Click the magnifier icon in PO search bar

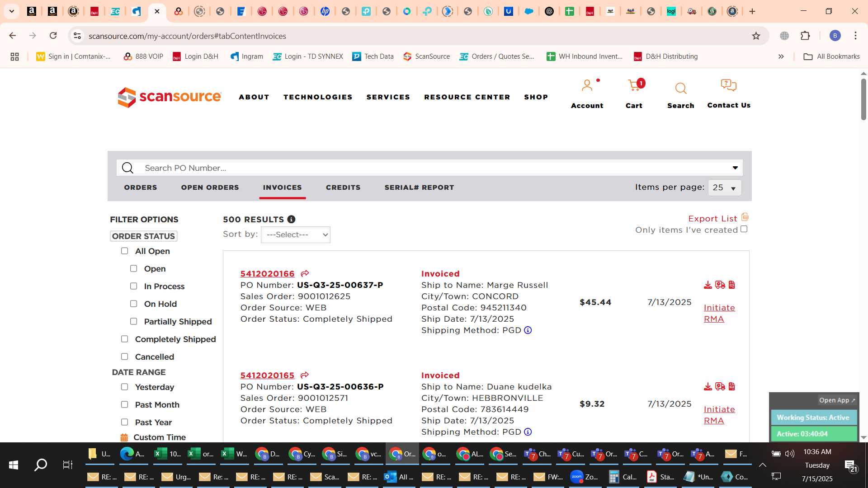click(128, 168)
